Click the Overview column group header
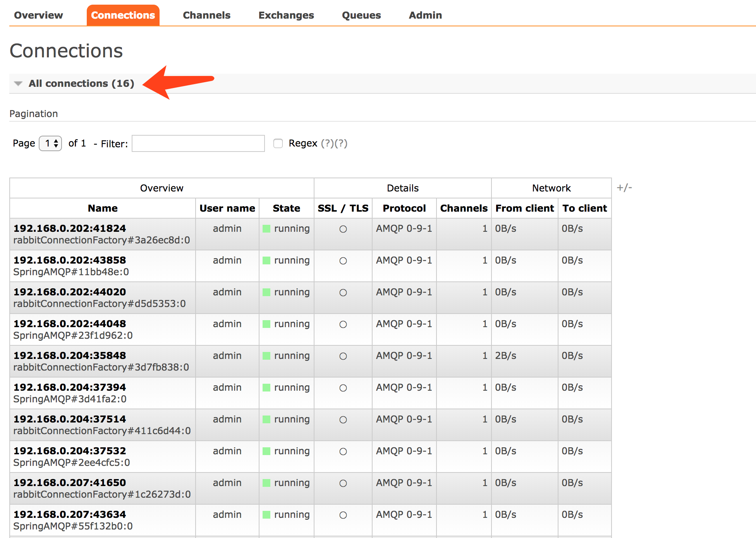Image resolution: width=756 pixels, height=538 pixels. (162, 188)
